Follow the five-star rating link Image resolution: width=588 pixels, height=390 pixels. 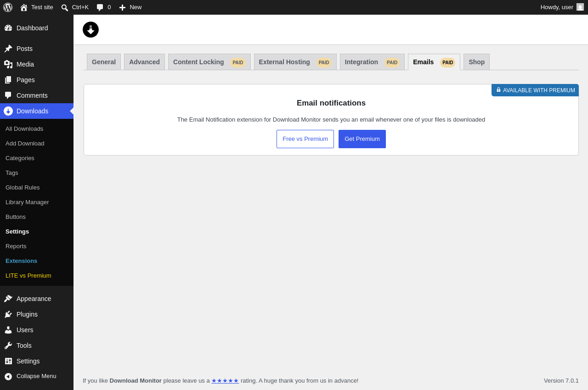click(225, 381)
